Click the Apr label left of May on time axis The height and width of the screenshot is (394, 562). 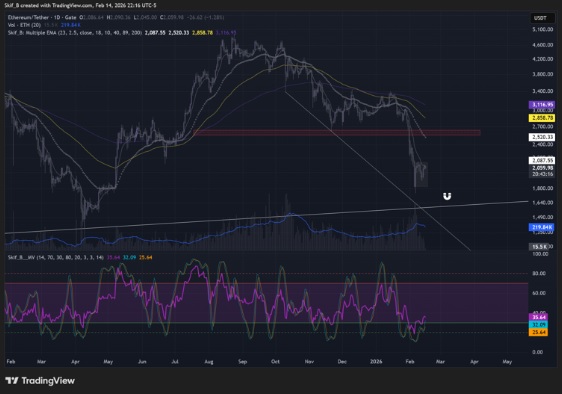pyautogui.click(x=75, y=362)
